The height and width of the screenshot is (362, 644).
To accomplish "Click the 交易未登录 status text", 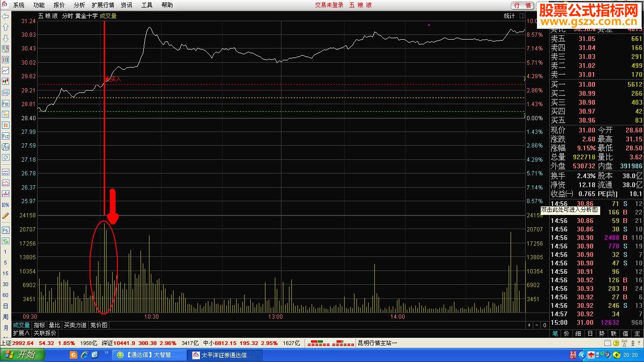I will (x=329, y=5).
